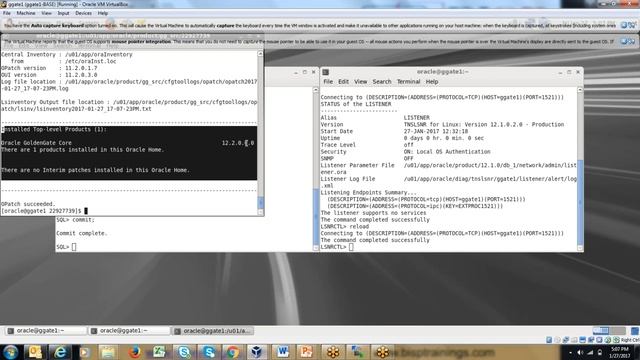Click LSNRCTL terminal scrollbar thumb
This screenshot has height=360, width=640.
(580, 202)
